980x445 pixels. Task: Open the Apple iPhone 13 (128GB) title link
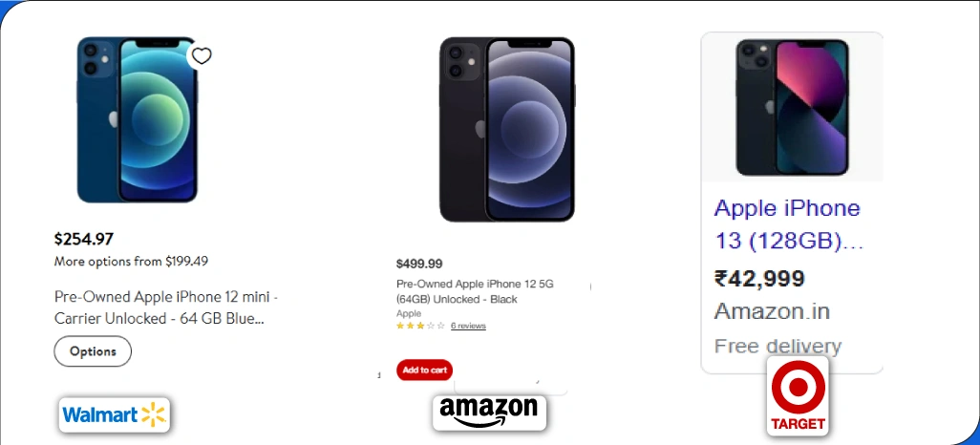(788, 224)
